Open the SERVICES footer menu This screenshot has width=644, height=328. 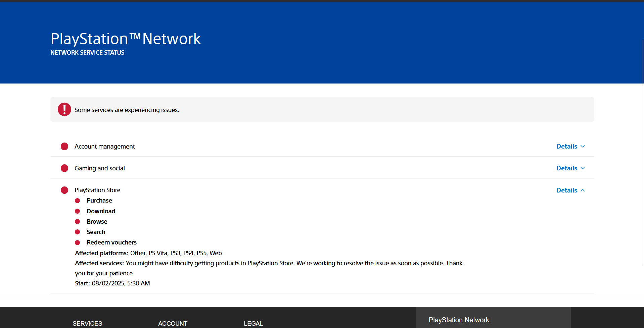tap(87, 323)
